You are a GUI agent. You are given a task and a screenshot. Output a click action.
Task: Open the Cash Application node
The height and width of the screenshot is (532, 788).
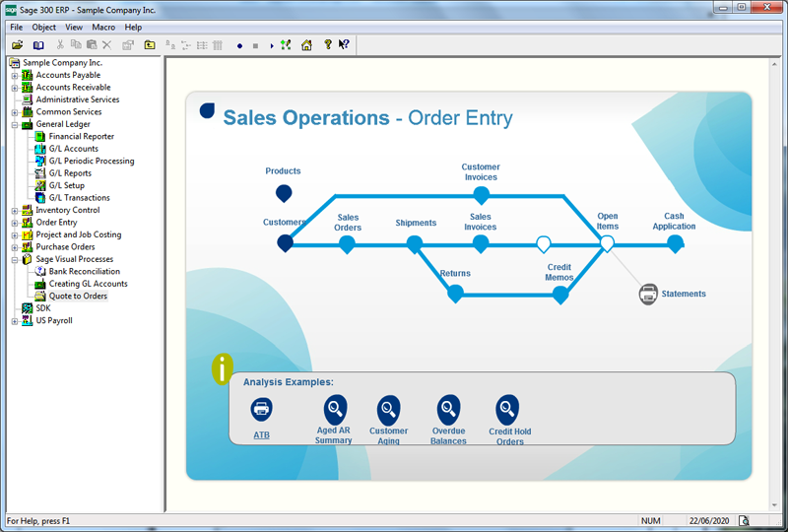[676, 244]
